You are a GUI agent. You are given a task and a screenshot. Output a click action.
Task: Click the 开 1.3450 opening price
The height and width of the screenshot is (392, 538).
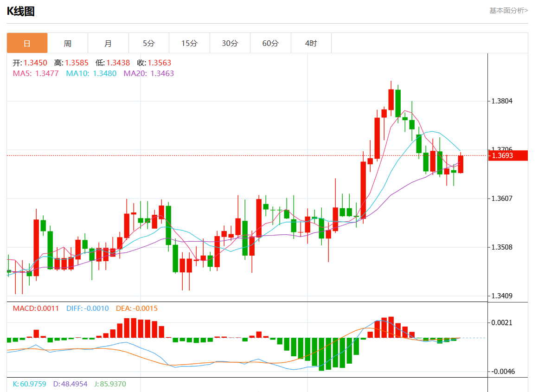(x=30, y=63)
